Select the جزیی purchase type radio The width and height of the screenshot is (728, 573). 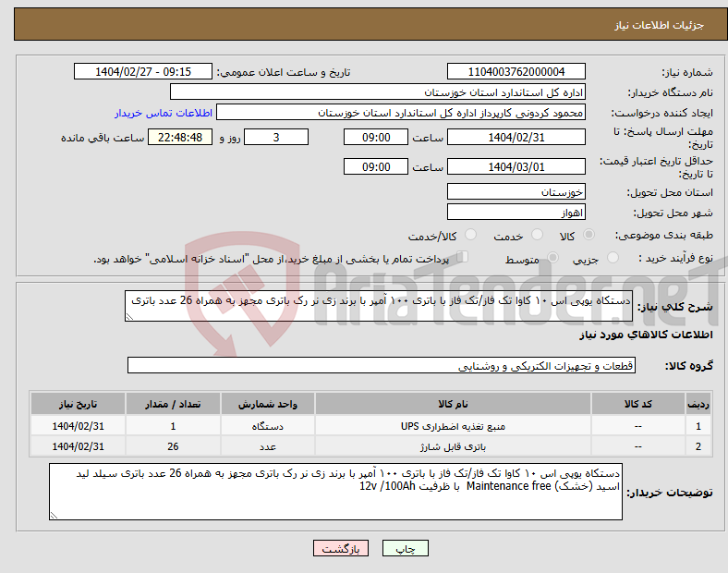613,258
